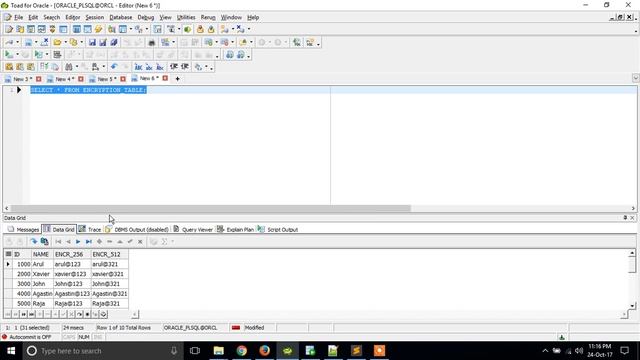Open new Editor window icon
This screenshot has width=640, height=360.
coord(9,29)
